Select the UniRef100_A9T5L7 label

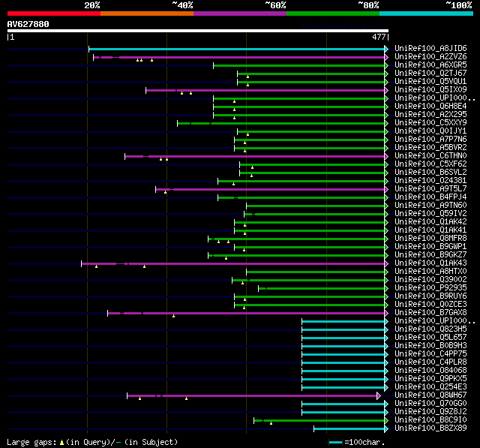pos(430,189)
